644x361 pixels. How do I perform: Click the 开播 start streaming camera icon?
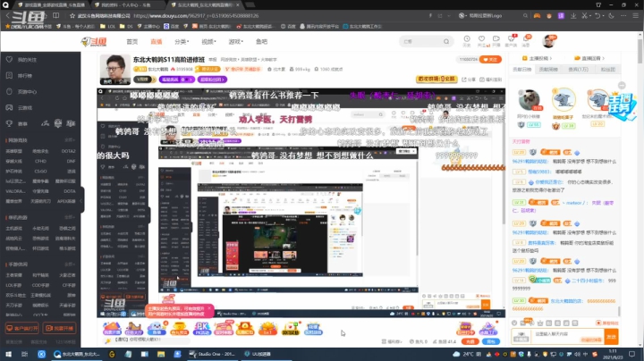click(x=496, y=40)
